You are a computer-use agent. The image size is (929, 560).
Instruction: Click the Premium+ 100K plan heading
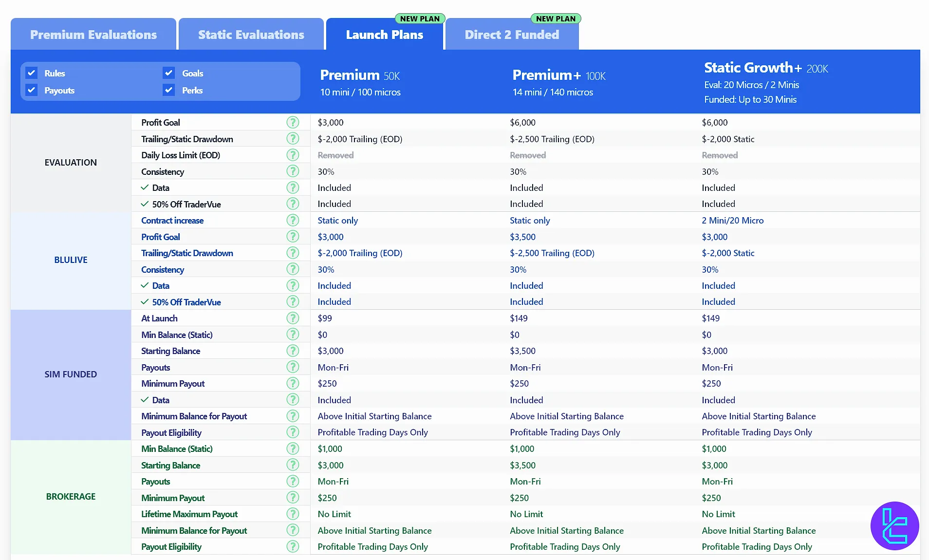pyautogui.click(x=559, y=75)
